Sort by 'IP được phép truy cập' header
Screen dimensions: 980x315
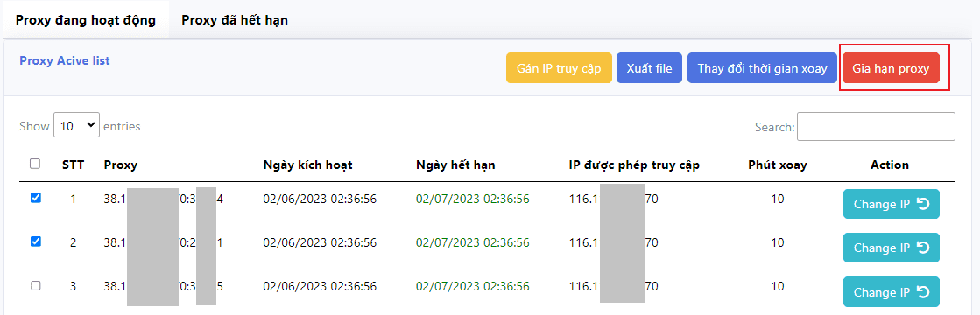634,165
